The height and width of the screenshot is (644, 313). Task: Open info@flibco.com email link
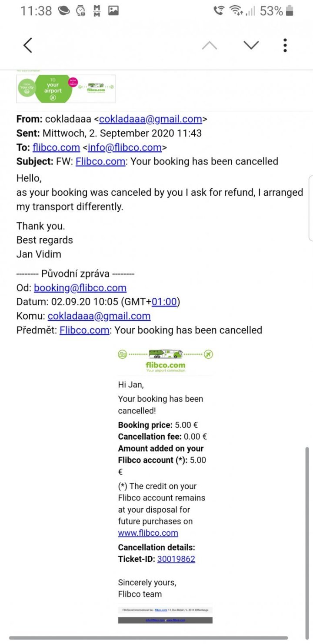click(125, 147)
